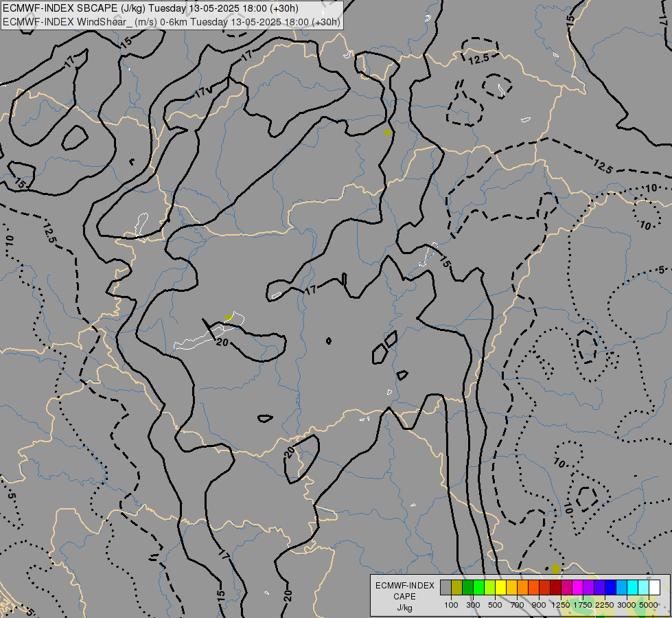Click the 3000 value under the colorbar
Image resolution: width=672 pixels, height=618 pixels.
[627, 605]
